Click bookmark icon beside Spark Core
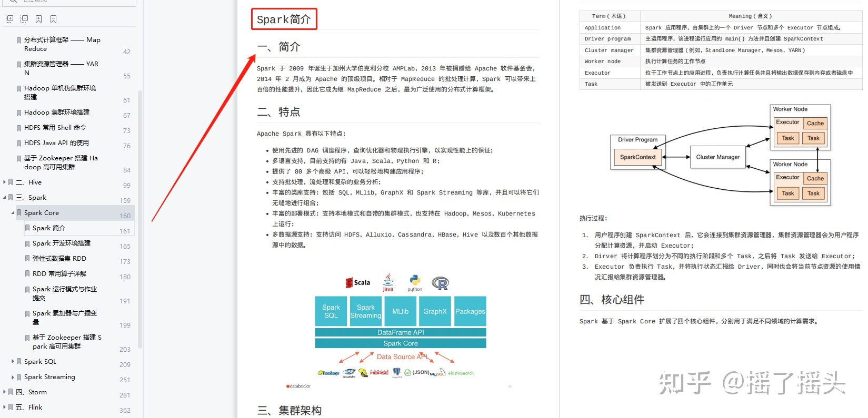The height and width of the screenshot is (418, 868). pos(19,213)
